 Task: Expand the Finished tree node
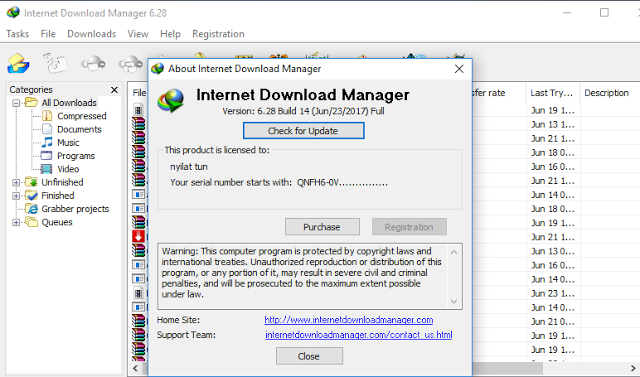click(x=16, y=196)
